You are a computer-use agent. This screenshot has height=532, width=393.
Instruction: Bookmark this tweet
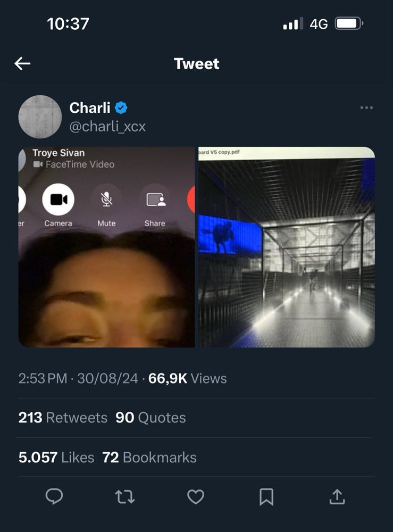[266, 496]
